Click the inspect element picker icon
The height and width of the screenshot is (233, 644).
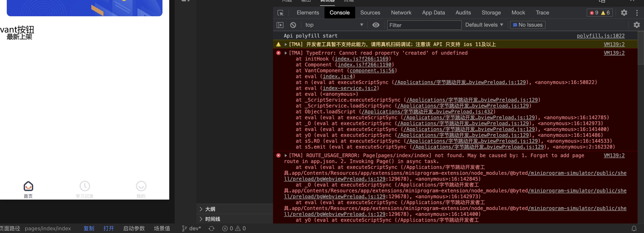280,13
